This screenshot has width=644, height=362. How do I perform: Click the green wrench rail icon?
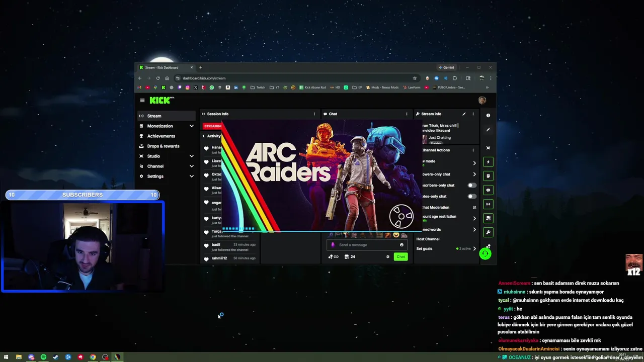[488, 232]
